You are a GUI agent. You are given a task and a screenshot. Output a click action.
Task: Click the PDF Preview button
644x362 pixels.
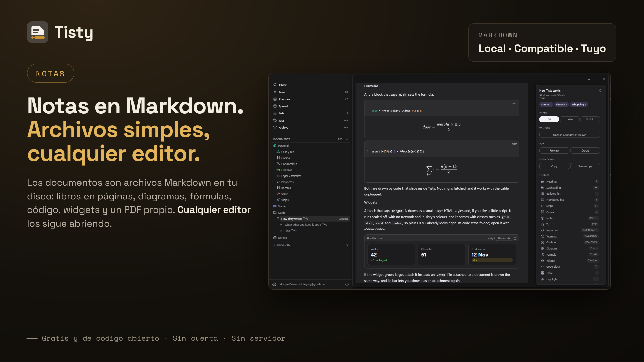pyautogui.click(x=554, y=151)
